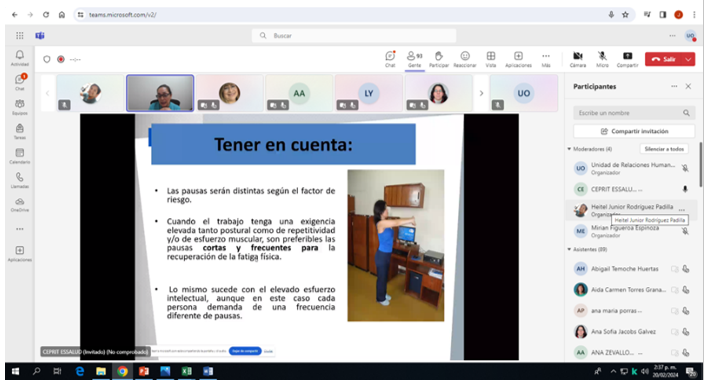Collapse the Asistentes section

[569, 249]
